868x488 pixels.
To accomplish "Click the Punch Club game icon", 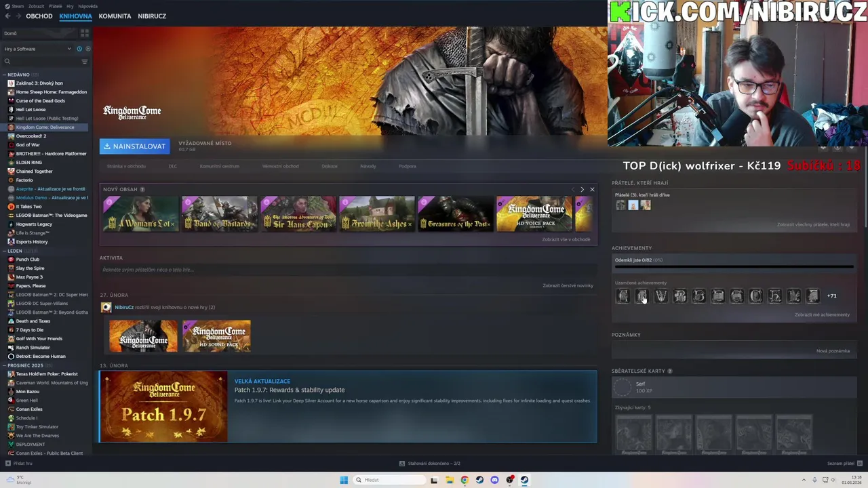I will click(x=11, y=260).
